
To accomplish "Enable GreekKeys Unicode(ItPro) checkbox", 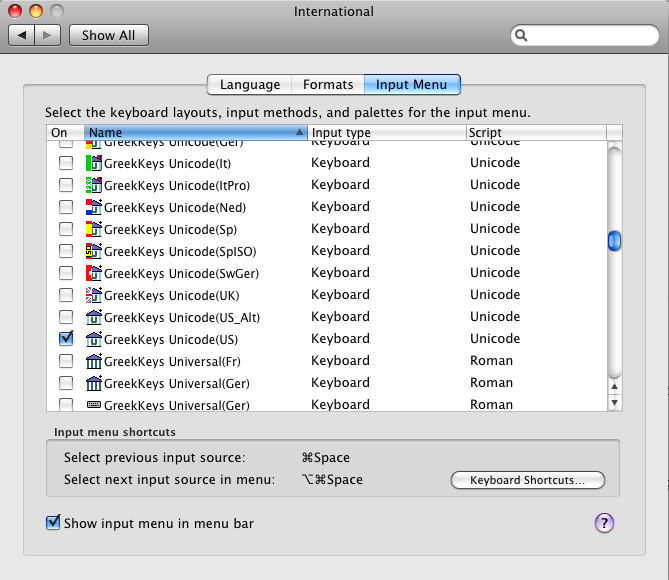I will (66, 185).
